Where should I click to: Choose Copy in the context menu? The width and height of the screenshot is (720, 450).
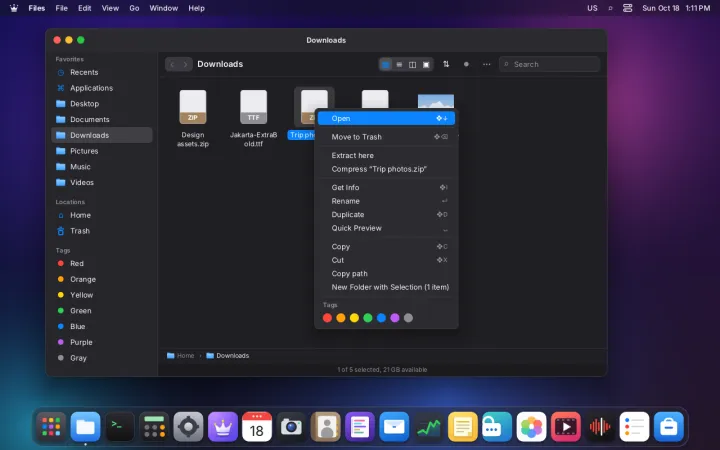(x=386, y=247)
